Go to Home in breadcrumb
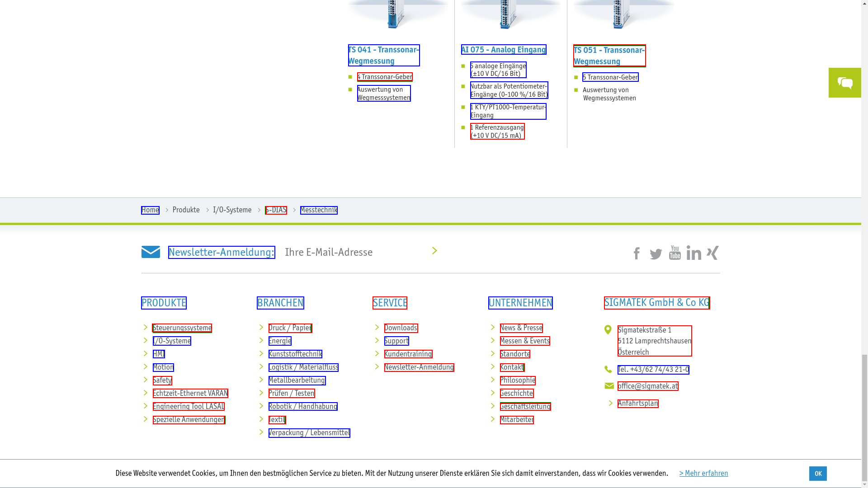 pyautogui.click(x=150, y=210)
